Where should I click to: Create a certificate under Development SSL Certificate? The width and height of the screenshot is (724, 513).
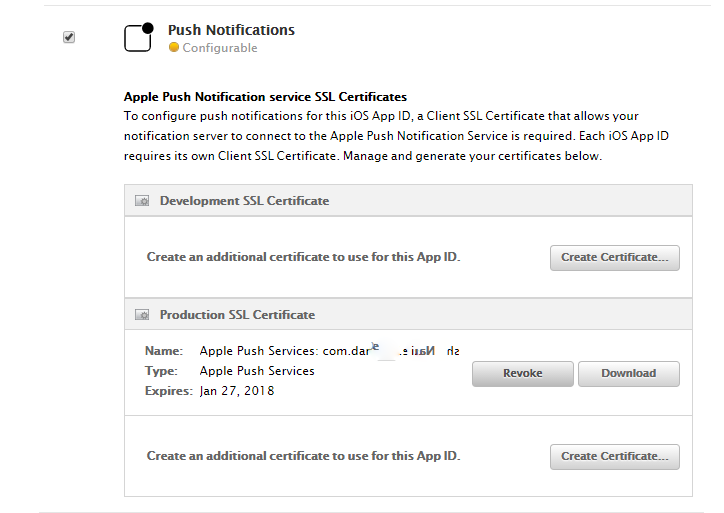[615, 258]
